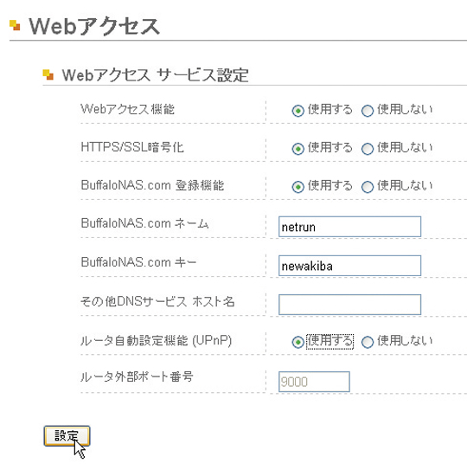Viewport: 467px width, 476px height.
Task: Click the Webアクセス page title text
Action: click(94, 26)
